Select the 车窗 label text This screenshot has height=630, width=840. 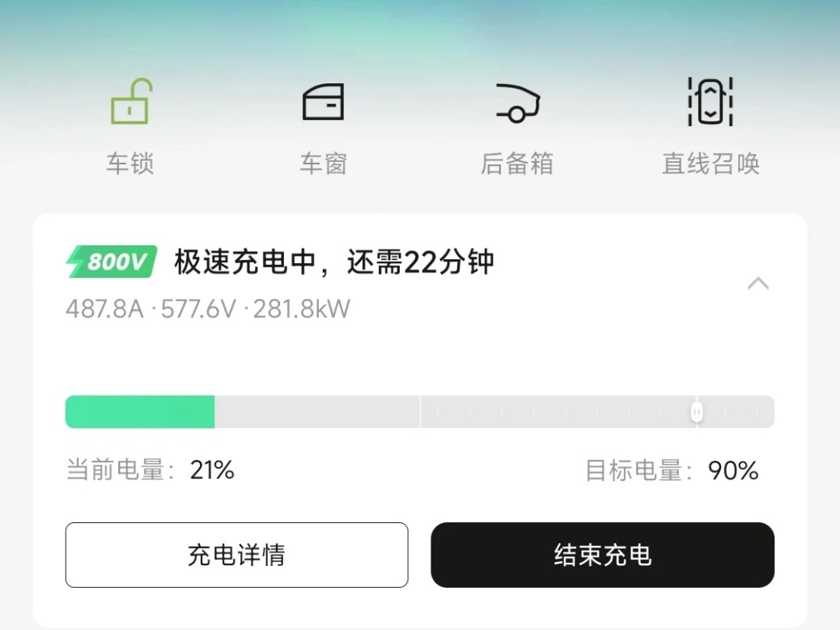point(324,164)
